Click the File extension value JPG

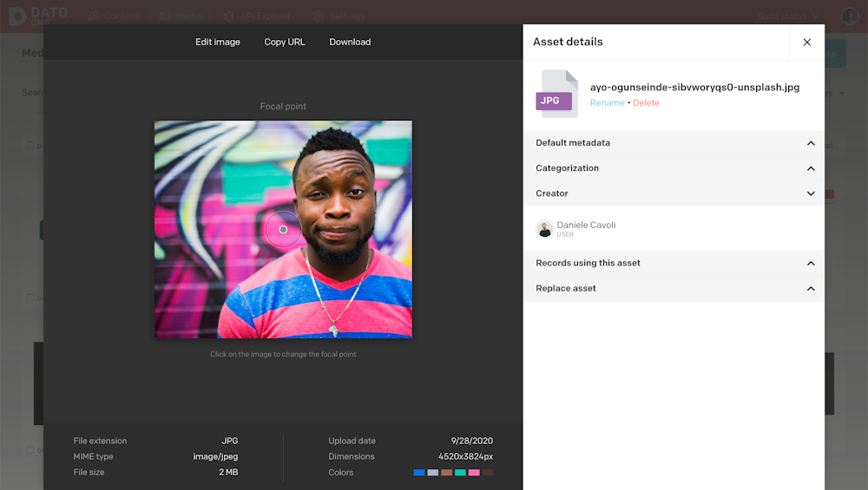click(x=230, y=441)
